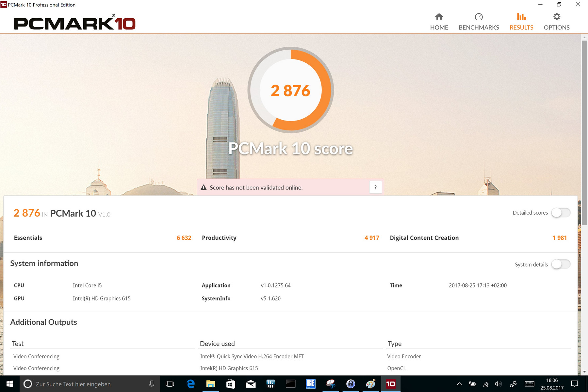Open the Snipping Tool taskbar icon
588x392 pixels.
coord(331,384)
